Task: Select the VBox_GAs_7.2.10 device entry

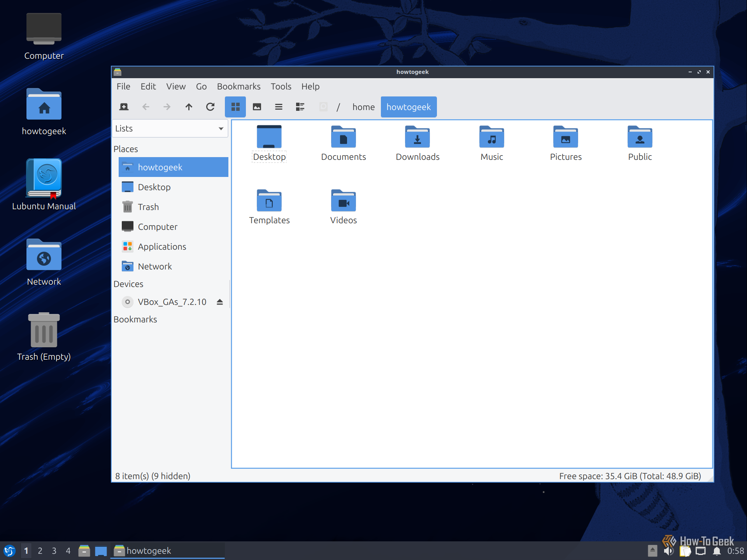Action: click(171, 302)
